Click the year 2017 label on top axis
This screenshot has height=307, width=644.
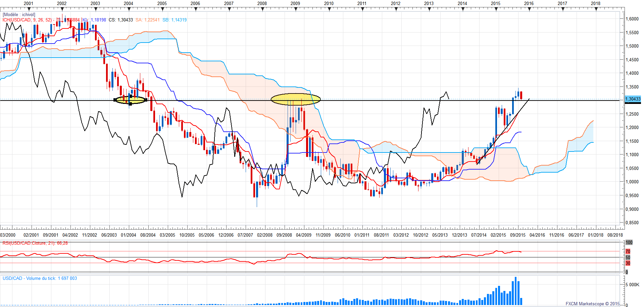[x=562, y=3]
